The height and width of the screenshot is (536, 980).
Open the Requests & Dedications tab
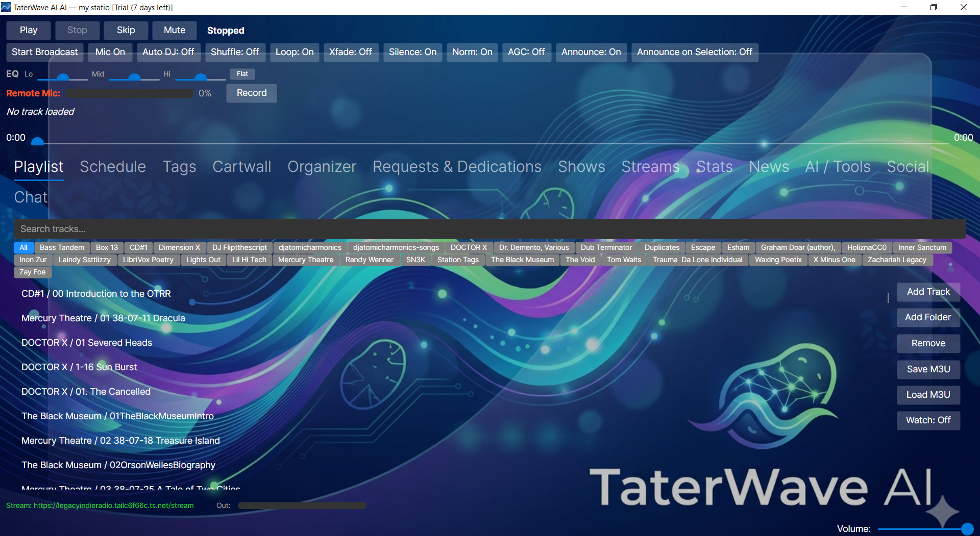tap(457, 166)
